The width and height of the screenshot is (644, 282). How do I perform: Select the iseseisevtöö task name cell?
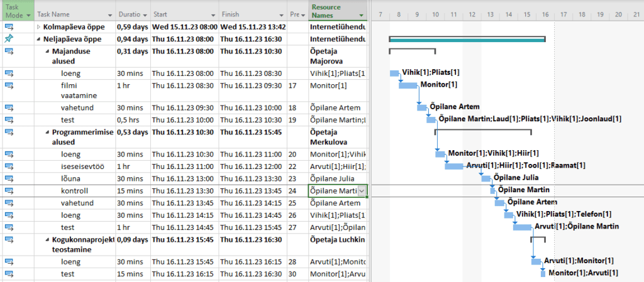(x=75, y=167)
